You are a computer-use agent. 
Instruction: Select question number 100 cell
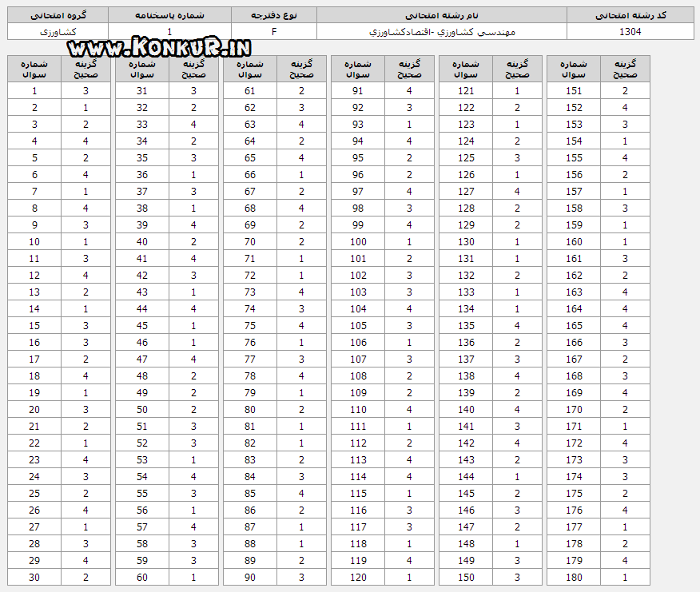[x=358, y=242]
